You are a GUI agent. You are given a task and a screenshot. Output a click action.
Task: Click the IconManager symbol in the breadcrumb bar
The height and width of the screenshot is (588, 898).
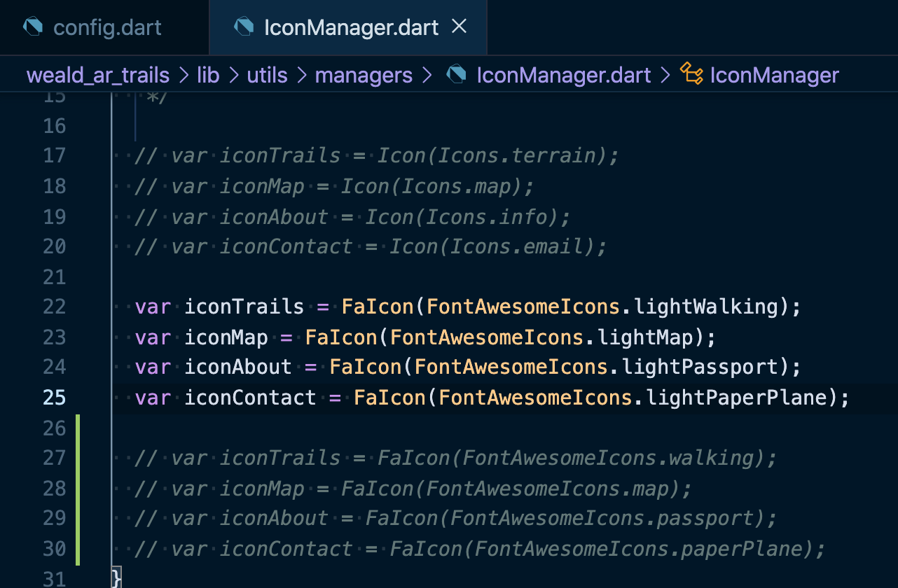774,74
